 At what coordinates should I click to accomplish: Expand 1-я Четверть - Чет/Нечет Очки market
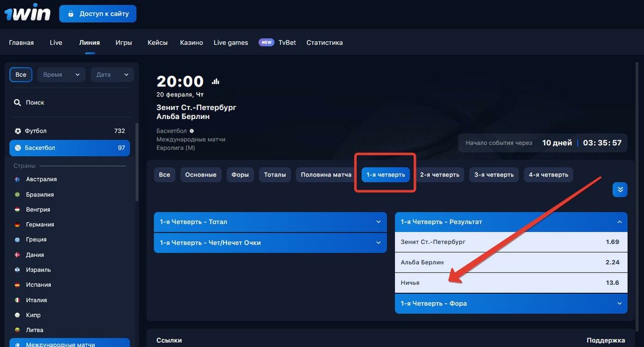click(270, 242)
